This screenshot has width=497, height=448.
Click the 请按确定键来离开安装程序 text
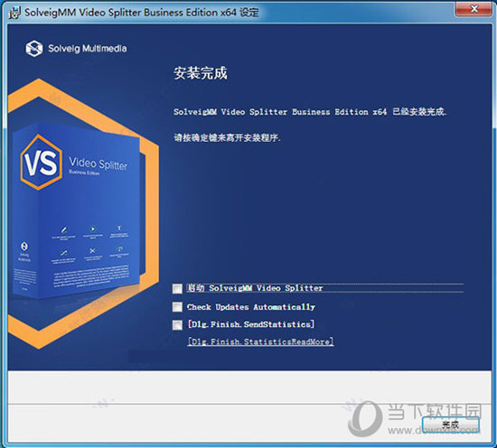click(x=227, y=138)
